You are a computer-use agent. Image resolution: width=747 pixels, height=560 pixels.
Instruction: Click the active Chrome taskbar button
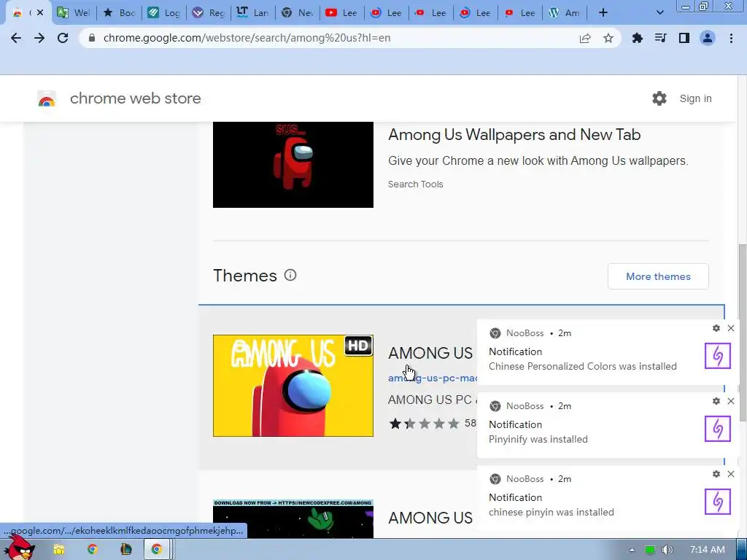pos(157,550)
